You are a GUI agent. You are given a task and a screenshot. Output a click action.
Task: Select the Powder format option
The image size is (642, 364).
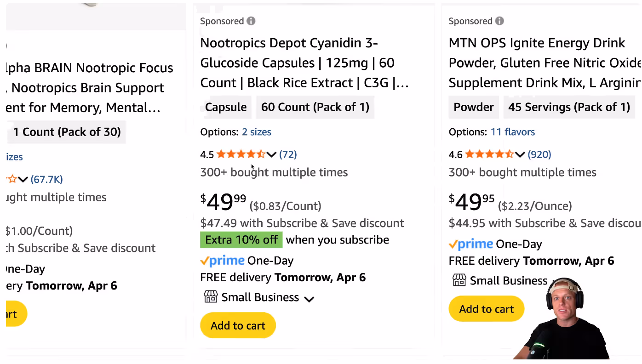474,107
